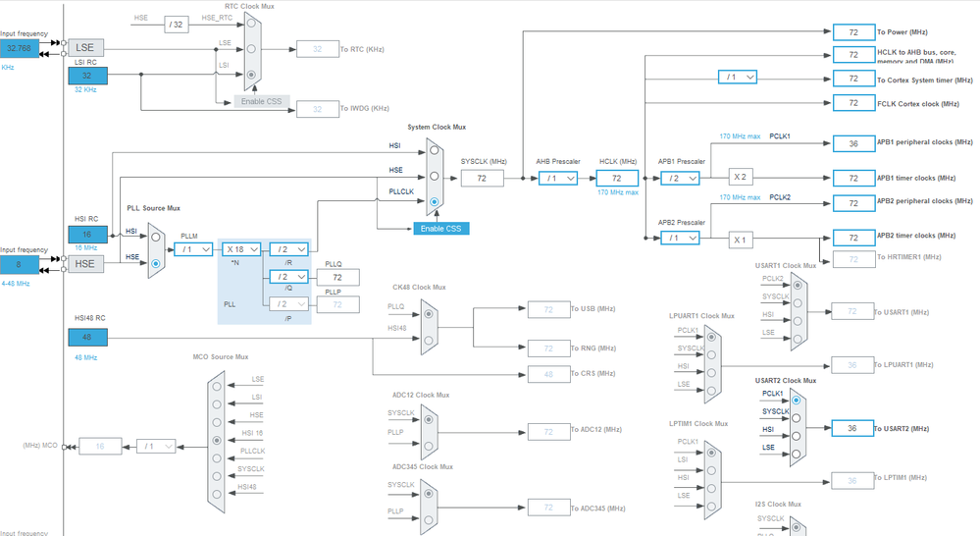980x536 pixels.
Task: Click the To Power (MHz) 72 box
Action: [x=853, y=31]
